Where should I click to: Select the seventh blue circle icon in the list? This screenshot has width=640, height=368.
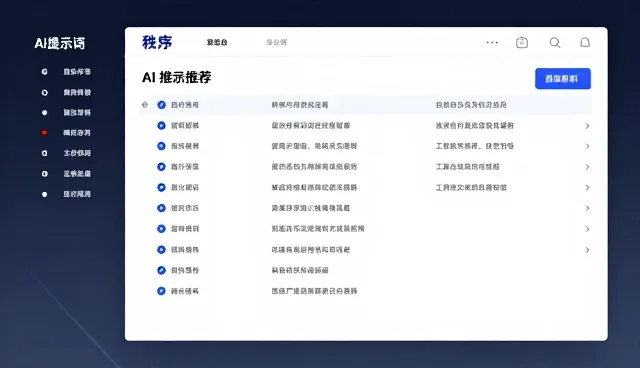click(x=161, y=229)
